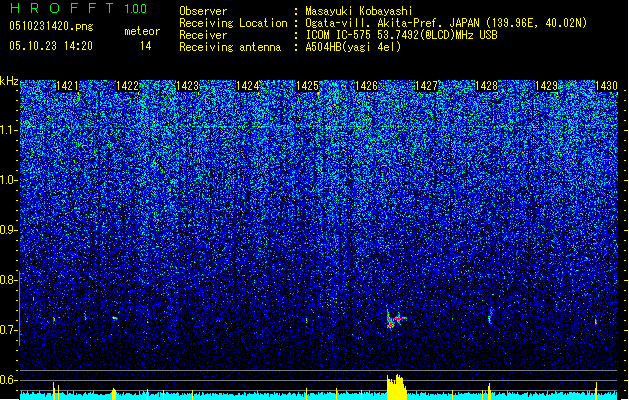Click the kHz axis unit label
The image size is (629, 400).
pyautogui.click(x=9, y=81)
